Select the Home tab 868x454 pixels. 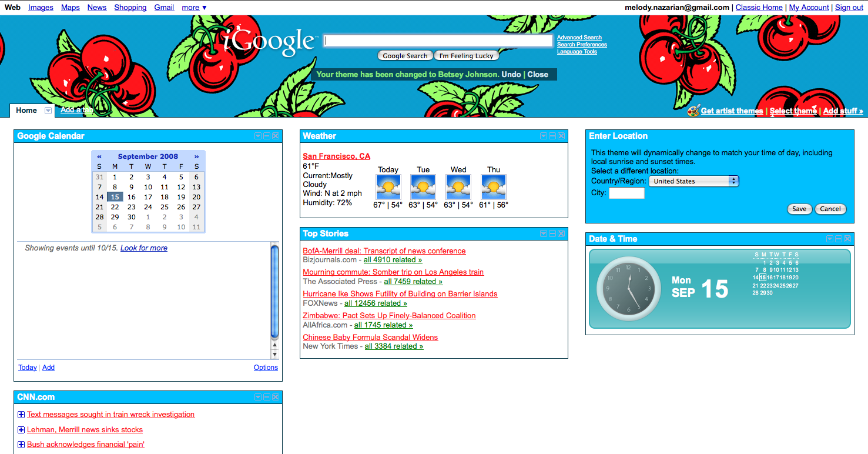click(26, 111)
